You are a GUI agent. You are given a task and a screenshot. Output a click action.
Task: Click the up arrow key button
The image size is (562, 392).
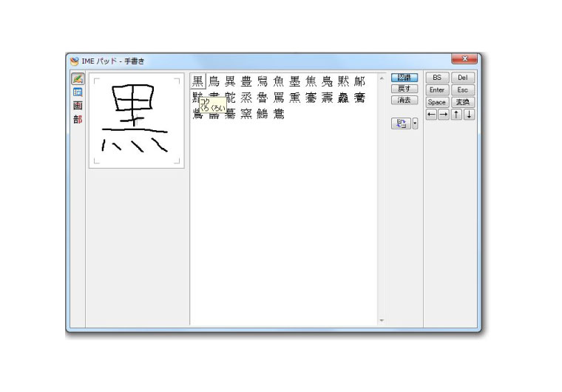456,115
